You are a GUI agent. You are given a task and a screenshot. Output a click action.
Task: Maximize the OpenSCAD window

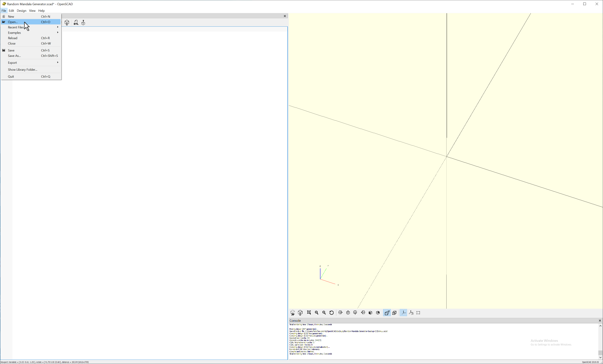coord(585,4)
